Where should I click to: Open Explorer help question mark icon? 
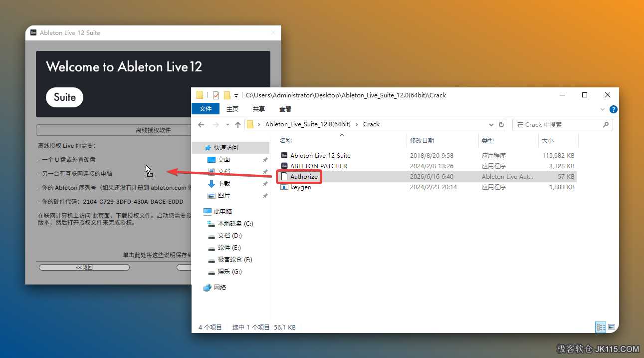point(613,109)
